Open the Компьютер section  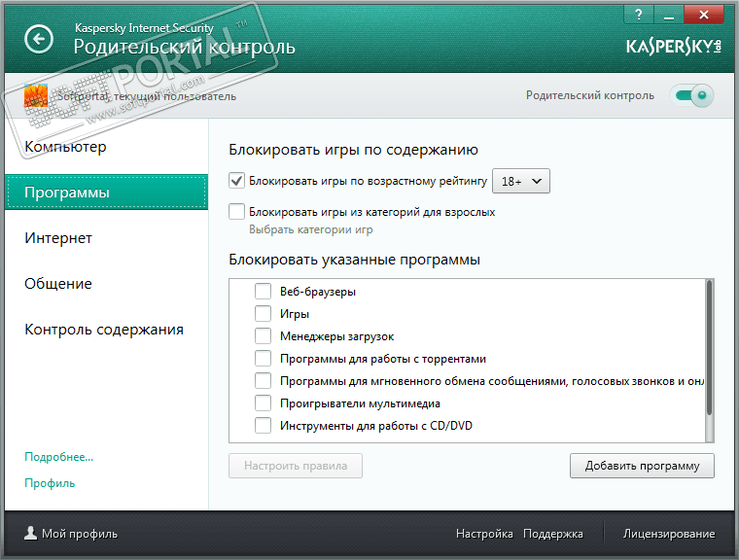click(x=107, y=147)
